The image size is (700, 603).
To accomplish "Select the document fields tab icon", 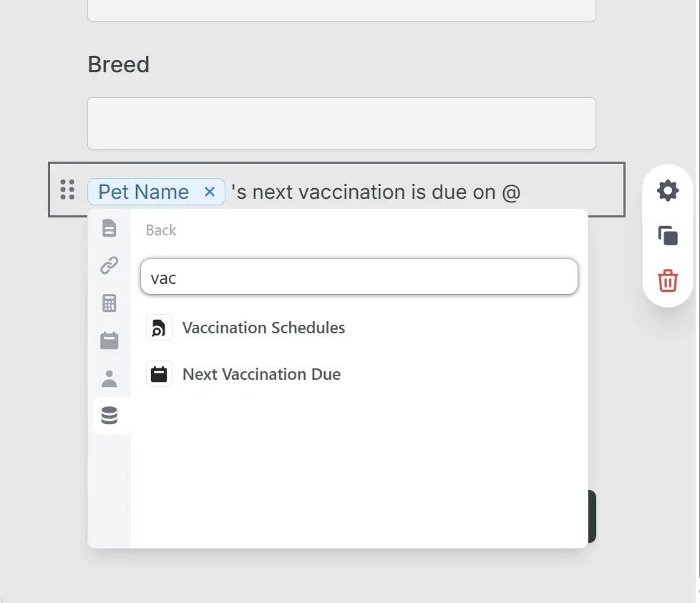I will click(109, 227).
